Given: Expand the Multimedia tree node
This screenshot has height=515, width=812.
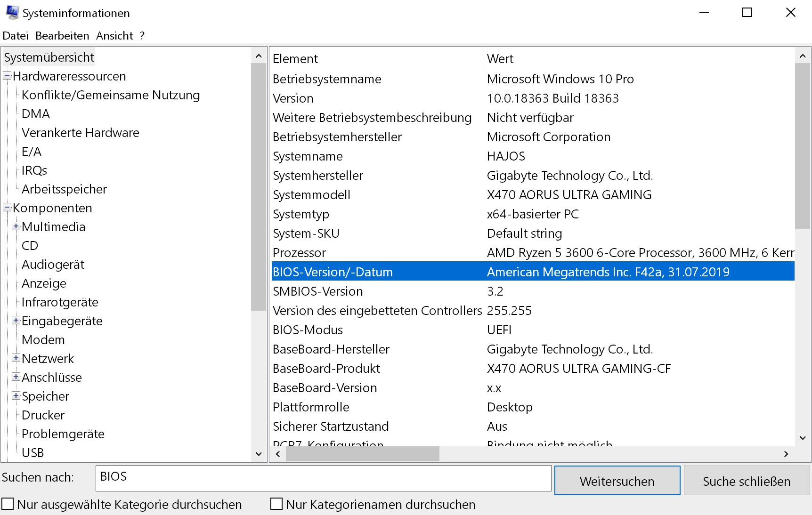Looking at the screenshot, I should tap(16, 226).
